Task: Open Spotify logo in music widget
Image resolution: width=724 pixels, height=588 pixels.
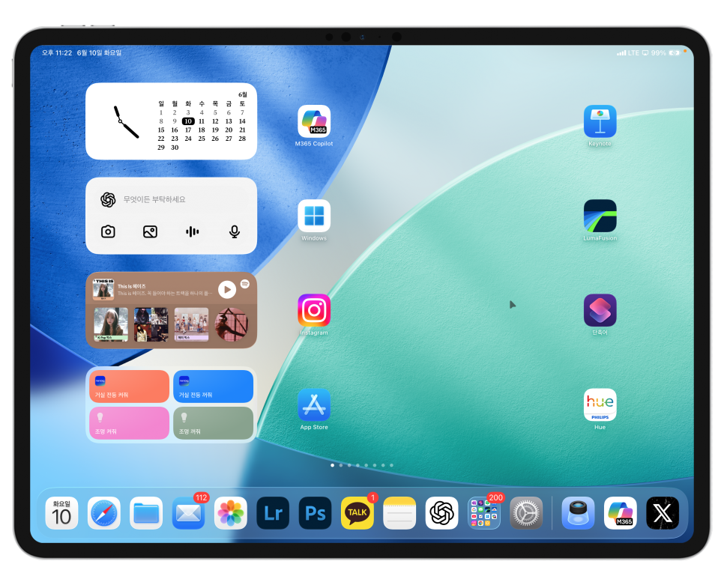Action: [245, 284]
